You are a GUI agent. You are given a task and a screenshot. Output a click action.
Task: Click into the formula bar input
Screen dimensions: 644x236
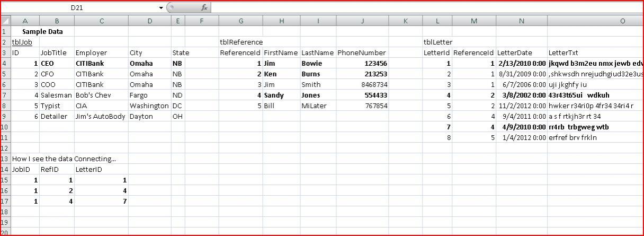[427, 7]
